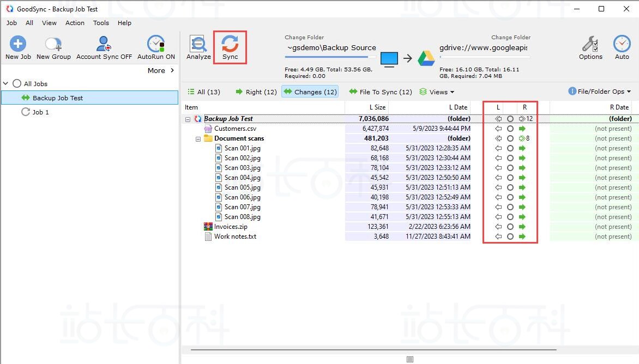Viewport: 639px width, 364px height.
Task: Click Work notes.txt file icon
Action: pos(208,236)
